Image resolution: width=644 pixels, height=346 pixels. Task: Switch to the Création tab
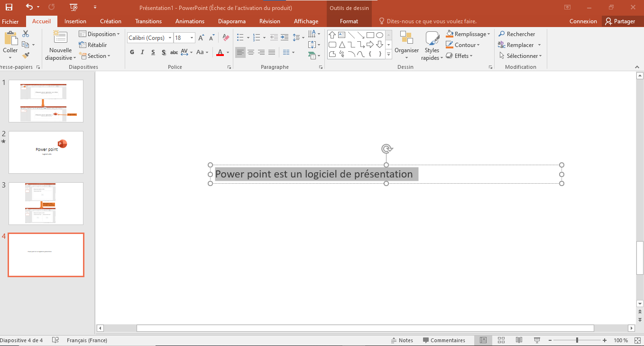(110, 21)
